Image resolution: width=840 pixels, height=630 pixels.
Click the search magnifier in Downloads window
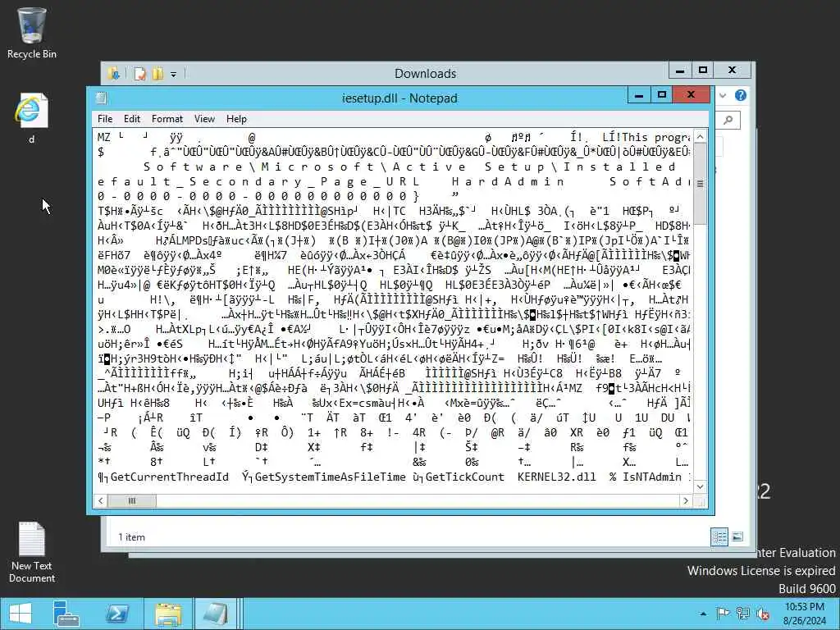[x=728, y=120]
